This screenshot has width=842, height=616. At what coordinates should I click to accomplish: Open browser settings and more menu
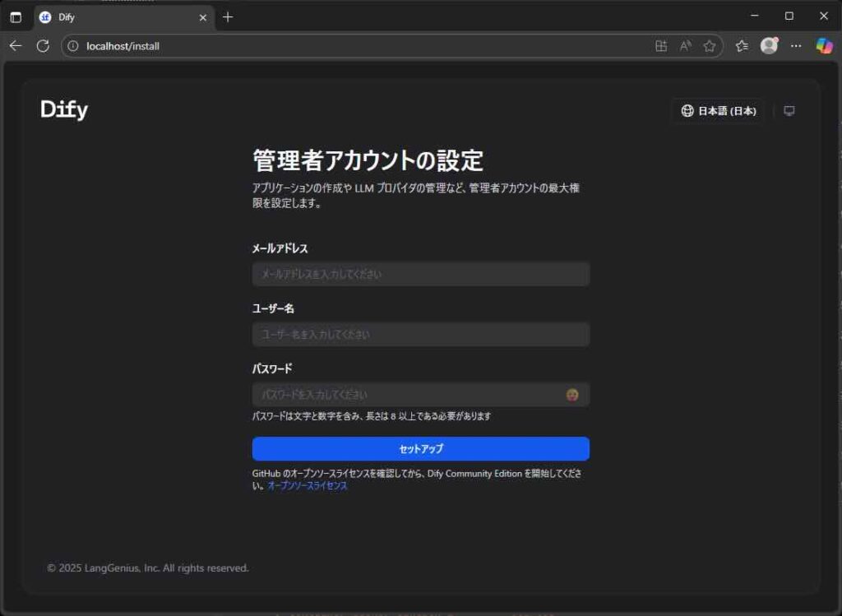click(796, 46)
